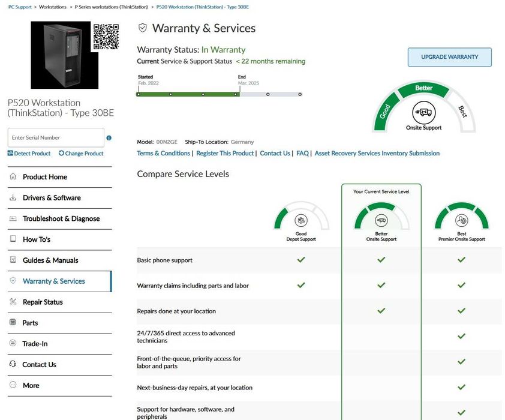Click Next-business-day repairs row label
This screenshot has width=505, height=420.
click(x=194, y=388)
